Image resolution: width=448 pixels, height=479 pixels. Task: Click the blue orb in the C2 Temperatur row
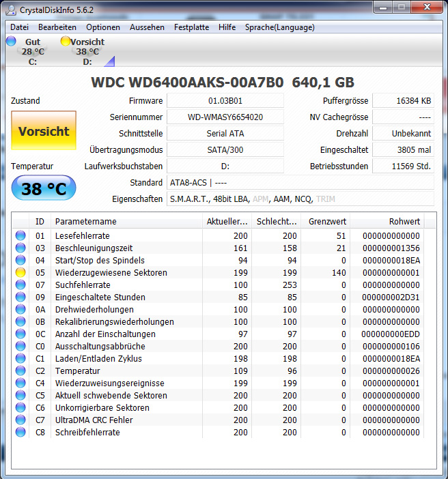[20, 371]
